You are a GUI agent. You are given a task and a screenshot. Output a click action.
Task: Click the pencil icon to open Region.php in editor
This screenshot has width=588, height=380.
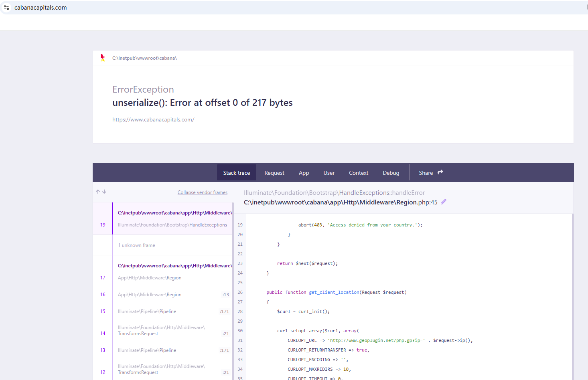443,202
